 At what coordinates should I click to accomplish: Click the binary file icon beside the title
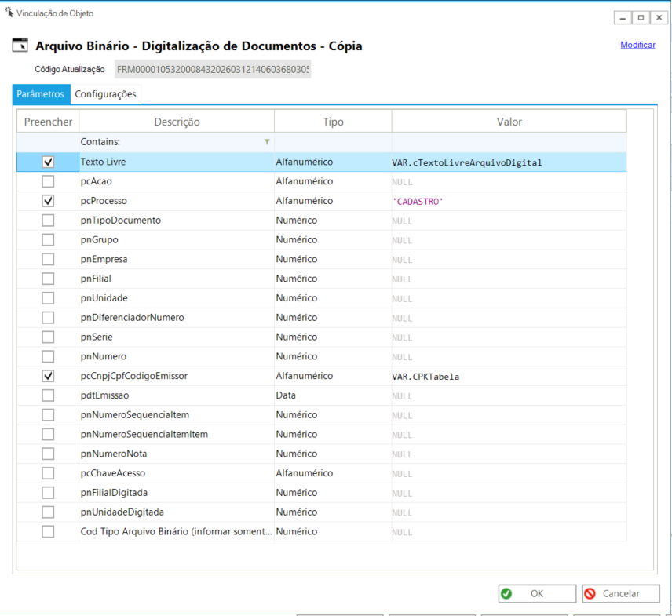[x=20, y=46]
